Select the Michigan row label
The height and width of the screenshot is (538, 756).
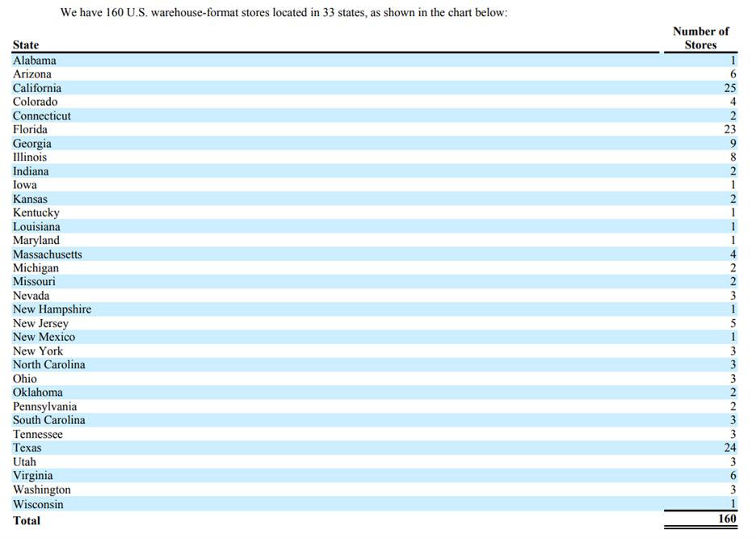(36, 268)
